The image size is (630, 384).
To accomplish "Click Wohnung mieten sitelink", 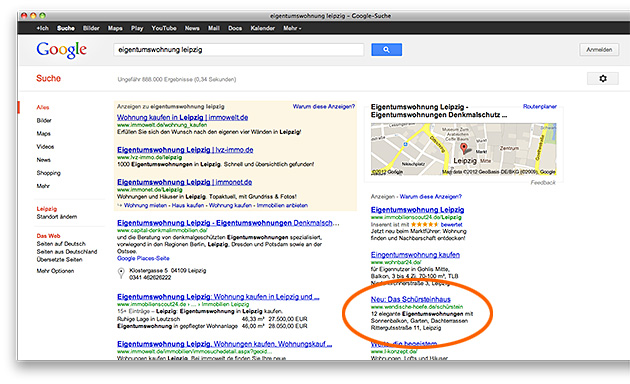I will click(145, 205).
